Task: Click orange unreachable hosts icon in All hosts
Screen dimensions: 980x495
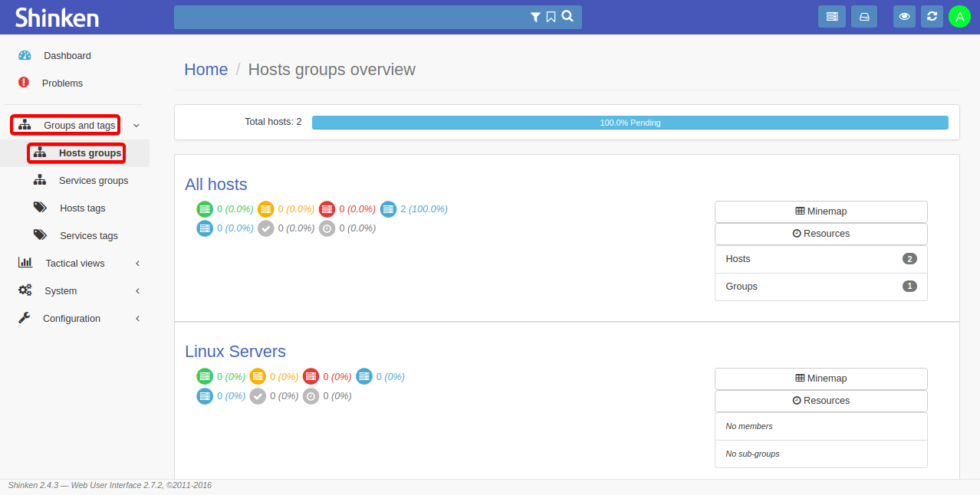Action: coord(266,209)
